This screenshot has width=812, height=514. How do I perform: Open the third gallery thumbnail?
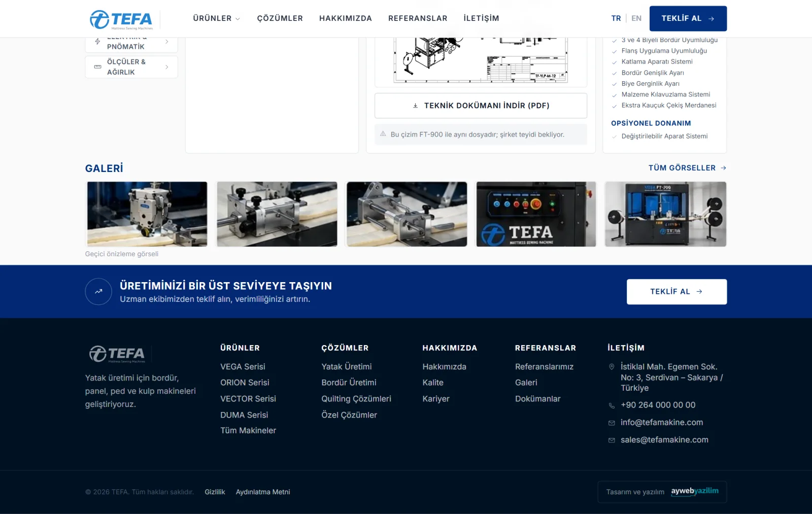click(407, 214)
